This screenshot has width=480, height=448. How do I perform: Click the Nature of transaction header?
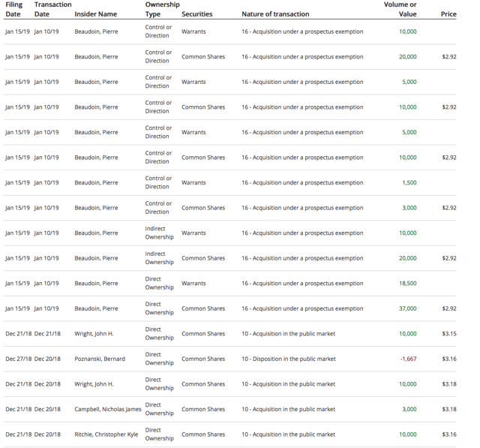(275, 14)
